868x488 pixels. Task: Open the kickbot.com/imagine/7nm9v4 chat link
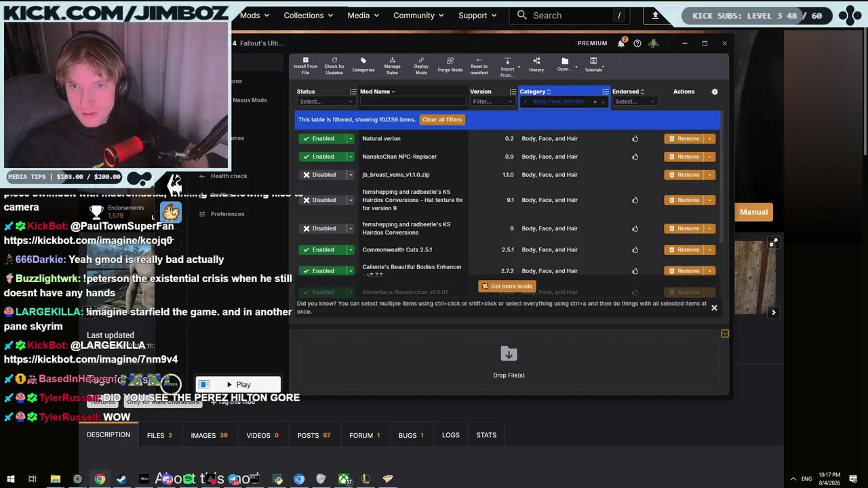click(91, 359)
